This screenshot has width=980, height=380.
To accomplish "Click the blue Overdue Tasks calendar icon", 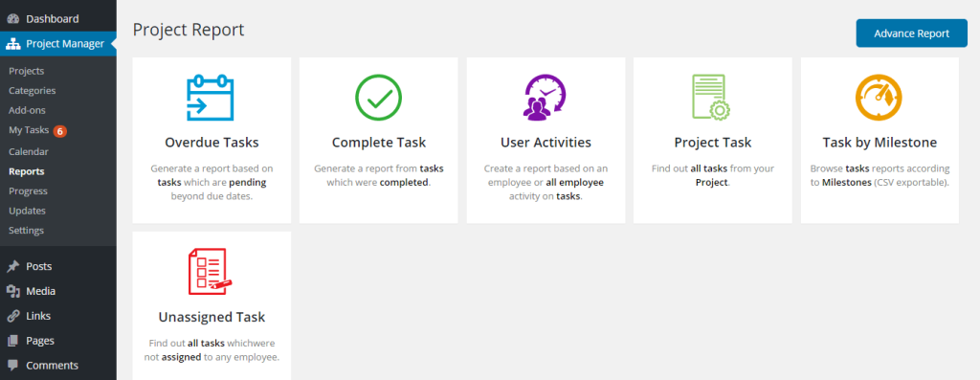I will (x=211, y=98).
